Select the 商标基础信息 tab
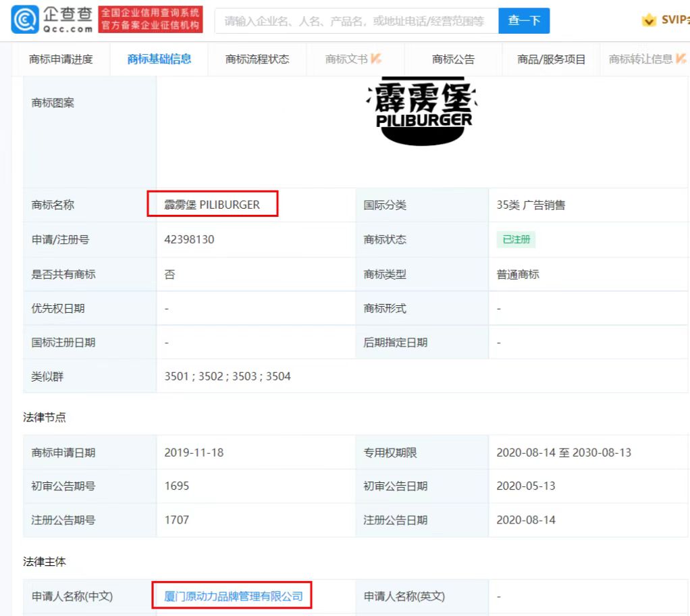The image size is (690, 616). [x=159, y=59]
